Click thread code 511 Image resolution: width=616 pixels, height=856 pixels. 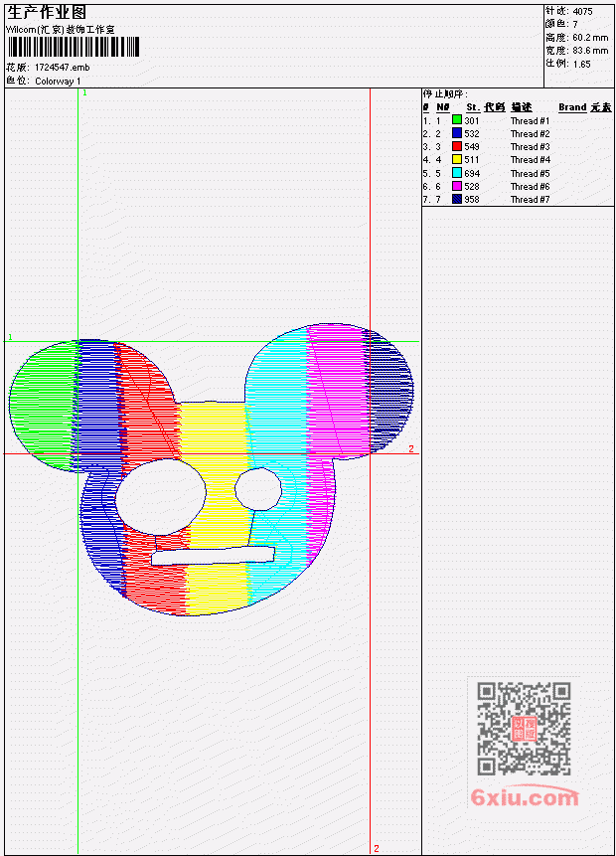471,160
